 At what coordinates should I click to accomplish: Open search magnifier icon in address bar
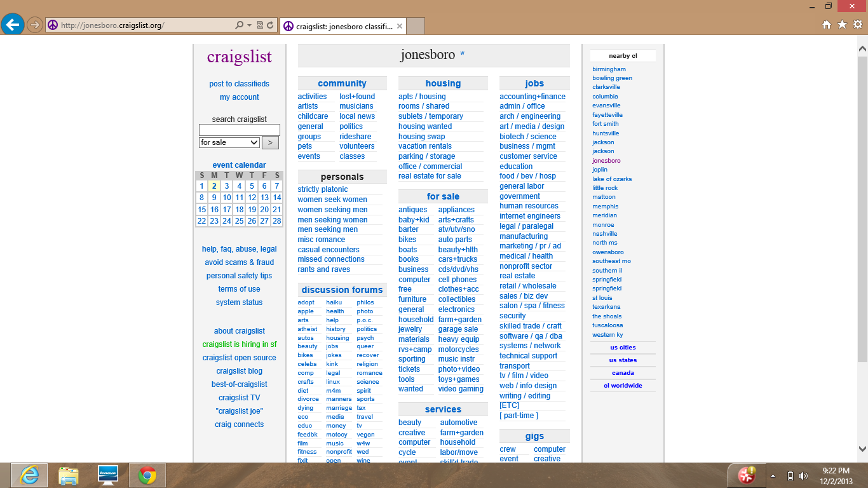coord(239,25)
